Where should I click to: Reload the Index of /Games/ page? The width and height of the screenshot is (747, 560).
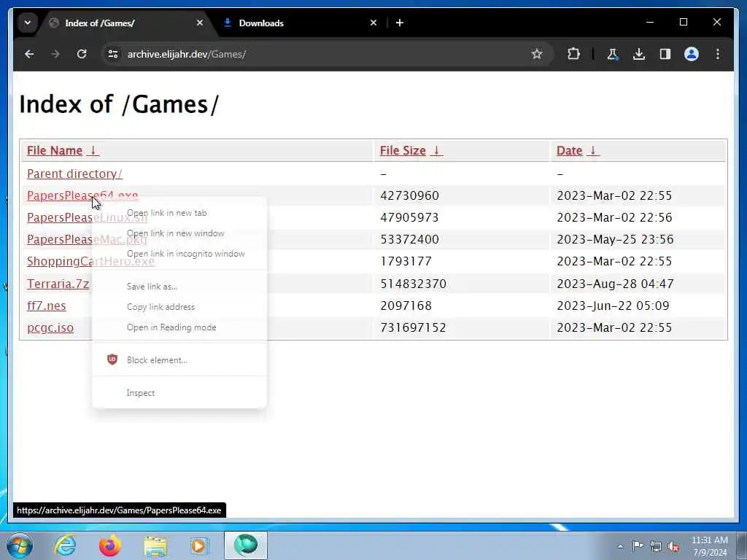point(82,54)
